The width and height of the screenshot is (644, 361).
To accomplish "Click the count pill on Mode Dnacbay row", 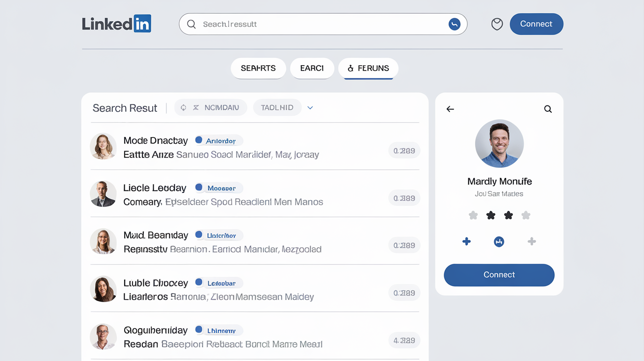I will pos(404,151).
